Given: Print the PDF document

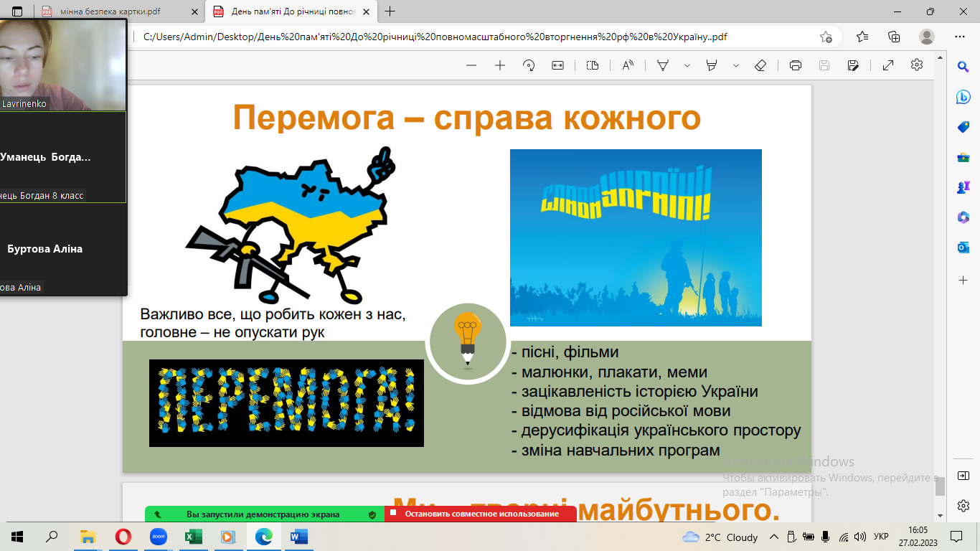Looking at the screenshot, I should coord(795,65).
